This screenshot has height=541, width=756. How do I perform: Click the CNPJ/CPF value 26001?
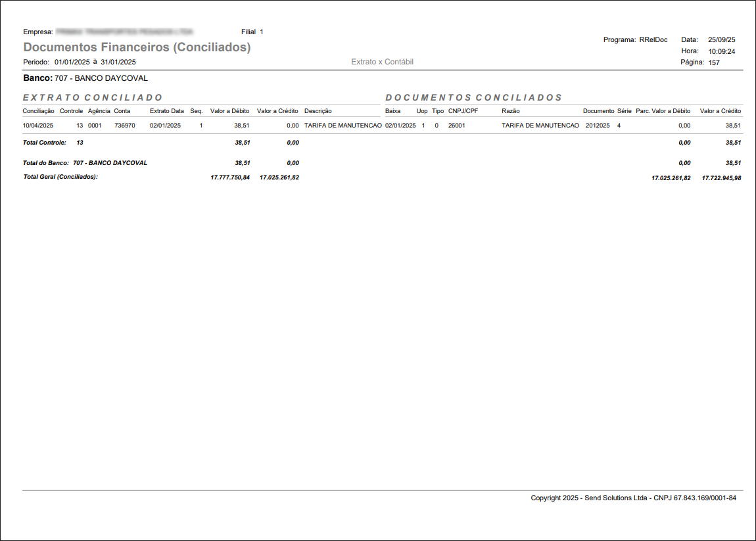[x=457, y=125]
